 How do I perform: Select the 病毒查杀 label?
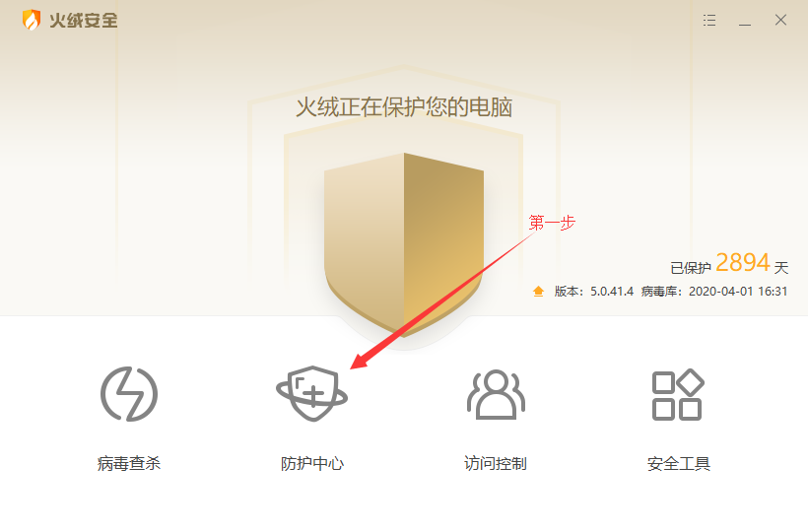pyautogui.click(x=129, y=463)
